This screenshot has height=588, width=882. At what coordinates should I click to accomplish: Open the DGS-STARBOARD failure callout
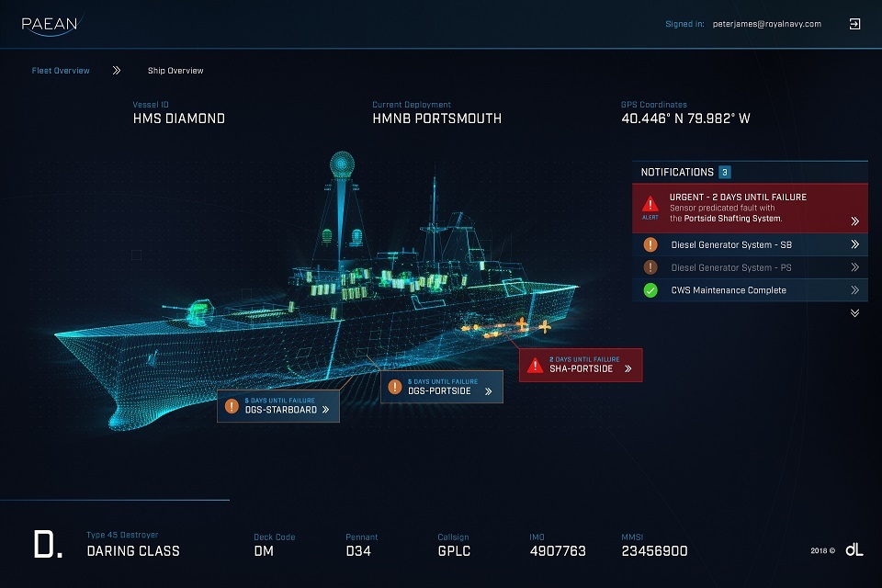pyautogui.click(x=324, y=410)
